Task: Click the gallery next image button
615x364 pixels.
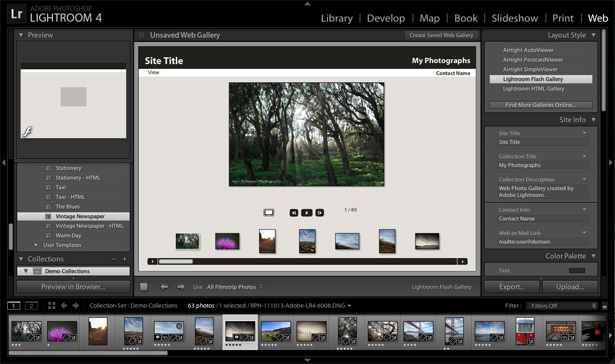Action: [320, 213]
